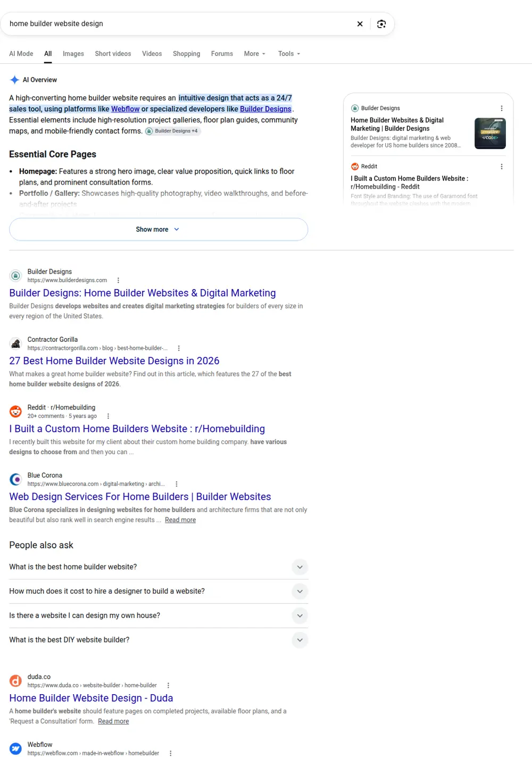This screenshot has height=757, width=532.
Task: Click Read more under Blue Corona snippet
Action: 180,520
